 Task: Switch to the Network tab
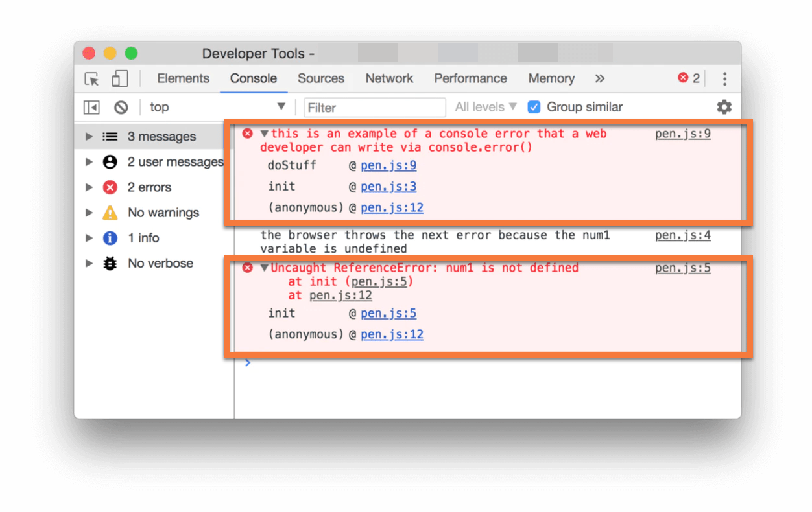click(x=389, y=78)
